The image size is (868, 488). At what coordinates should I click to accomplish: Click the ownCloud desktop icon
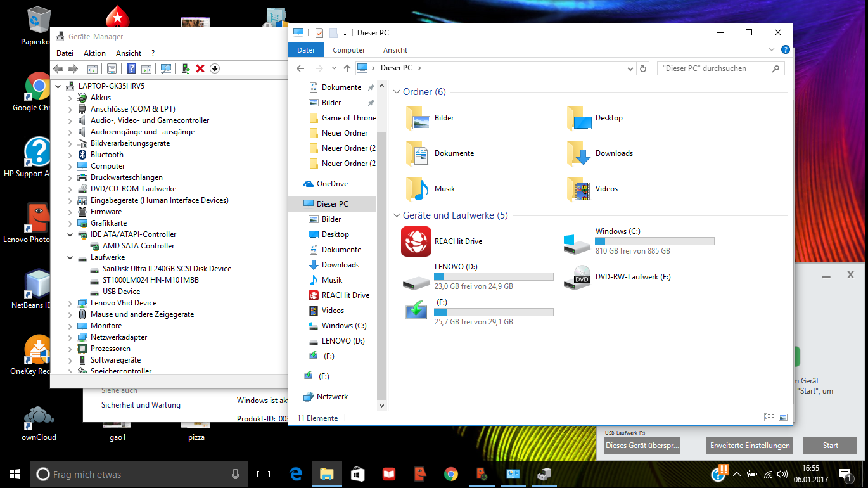tap(39, 423)
